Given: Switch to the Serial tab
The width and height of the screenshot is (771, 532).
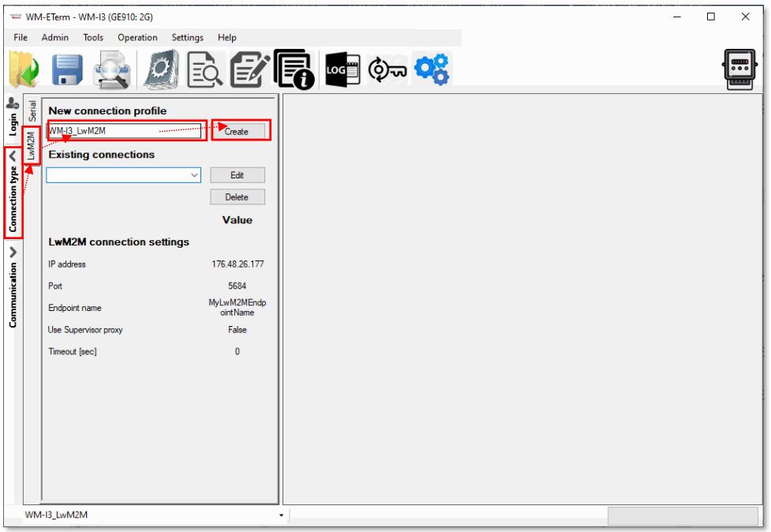Looking at the screenshot, I should 32,111.
